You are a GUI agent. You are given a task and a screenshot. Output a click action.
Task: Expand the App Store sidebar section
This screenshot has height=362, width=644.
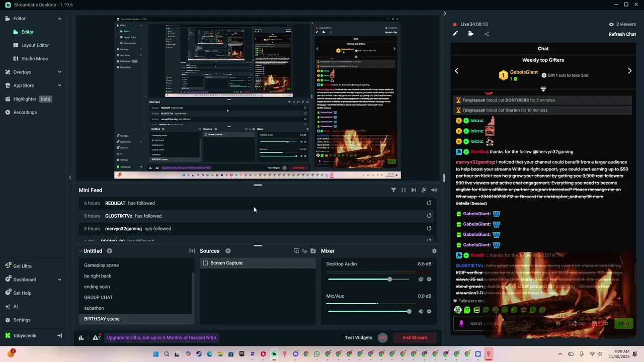(x=59, y=85)
